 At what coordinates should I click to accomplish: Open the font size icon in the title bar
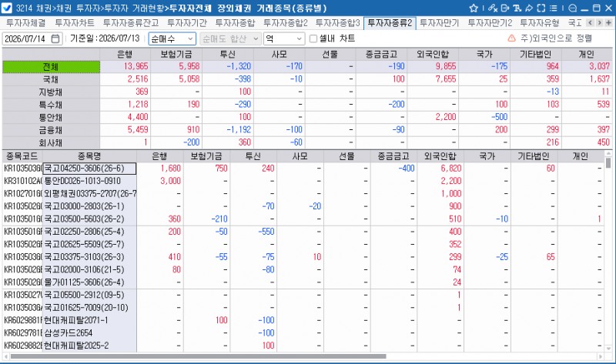point(517,8)
